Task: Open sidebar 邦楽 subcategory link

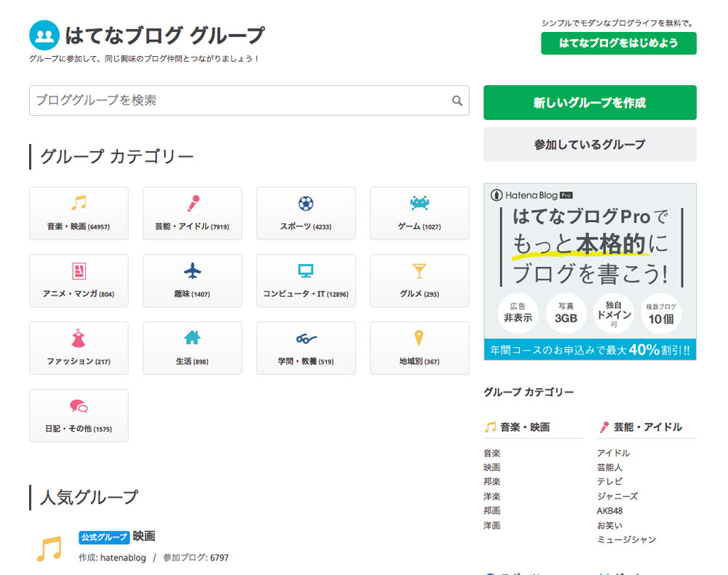Action: click(491, 482)
